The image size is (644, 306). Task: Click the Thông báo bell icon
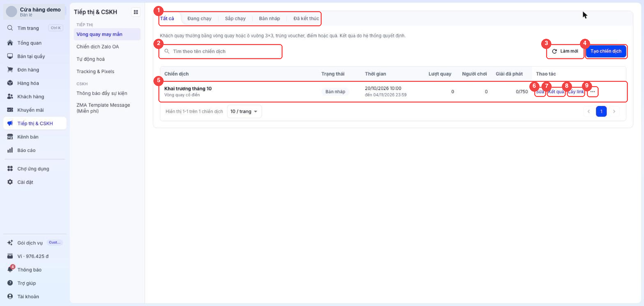pyautogui.click(x=10, y=270)
